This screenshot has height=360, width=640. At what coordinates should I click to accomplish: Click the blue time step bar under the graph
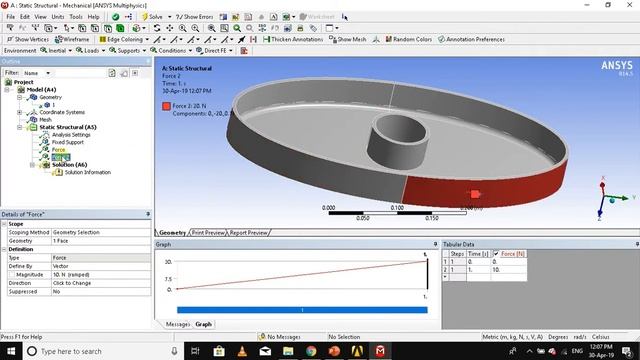point(302,310)
